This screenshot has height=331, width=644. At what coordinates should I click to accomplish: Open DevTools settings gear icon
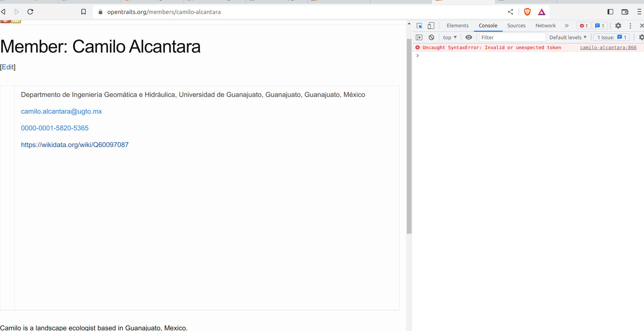[x=618, y=26]
